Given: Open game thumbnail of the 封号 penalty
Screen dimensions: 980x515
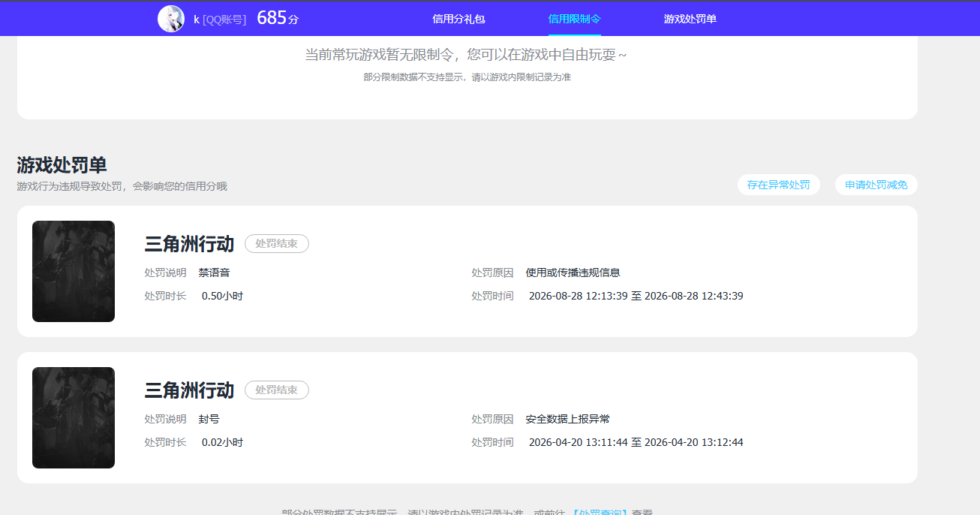Looking at the screenshot, I should point(74,417).
